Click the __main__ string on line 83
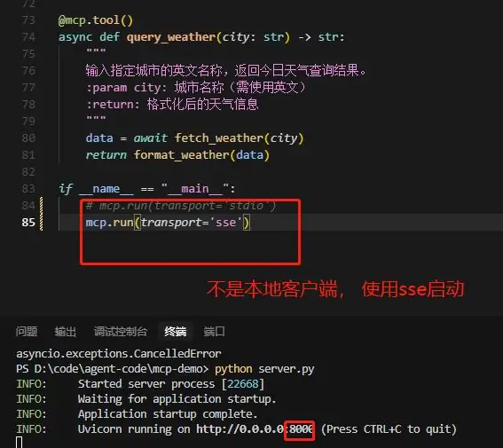503x448 pixels. [x=195, y=189]
